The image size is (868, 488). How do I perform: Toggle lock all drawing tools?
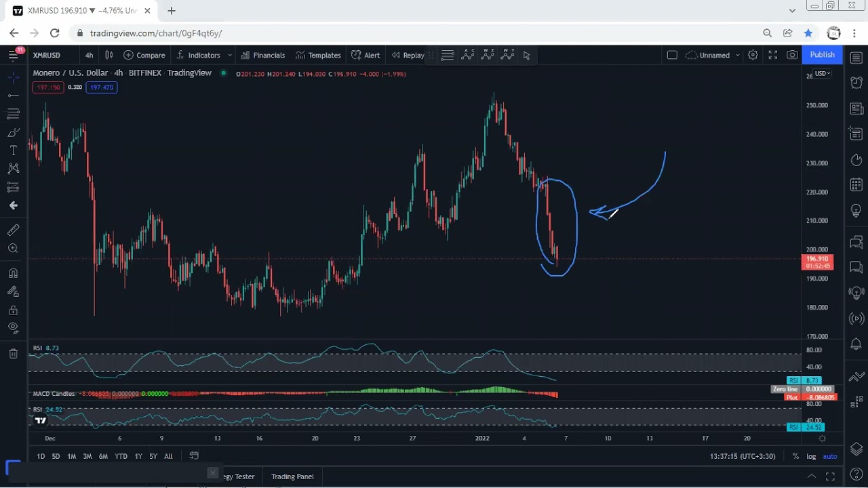coord(13,310)
